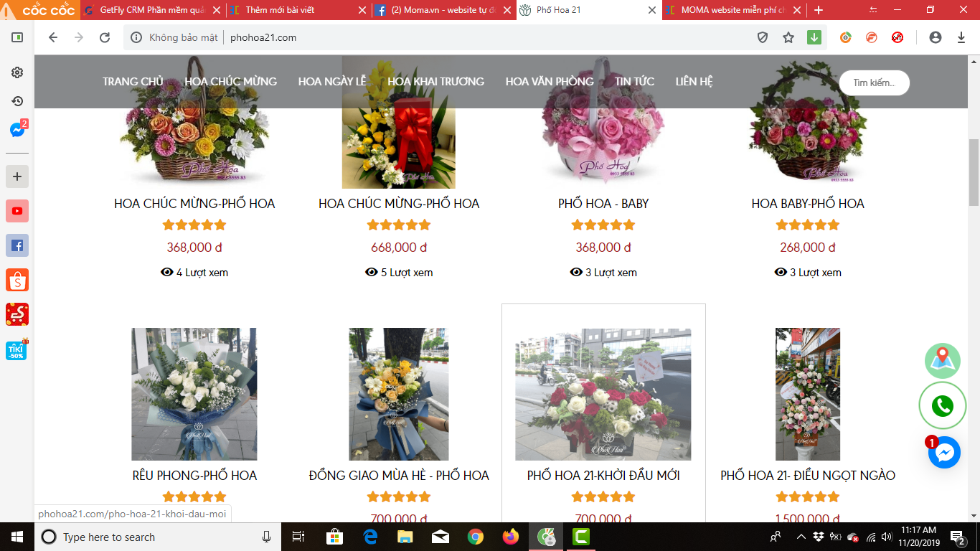Image resolution: width=980 pixels, height=551 pixels.
Task: Click the green download arrow in address bar
Action: (x=814, y=37)
